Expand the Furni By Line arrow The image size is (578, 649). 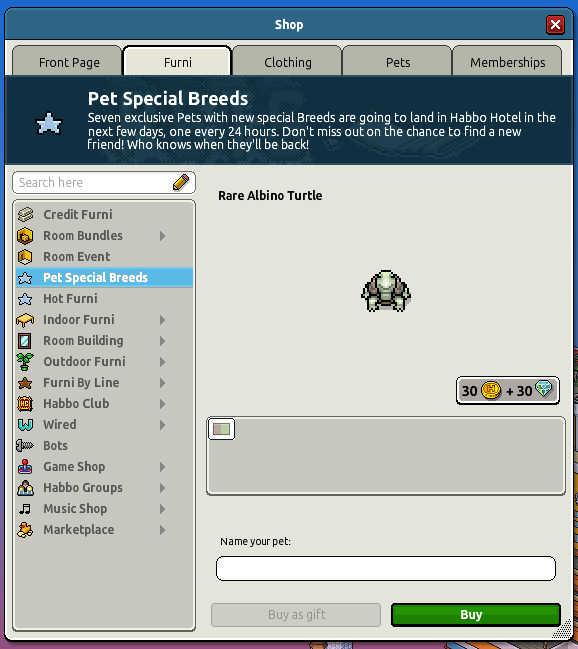(162, 383)
